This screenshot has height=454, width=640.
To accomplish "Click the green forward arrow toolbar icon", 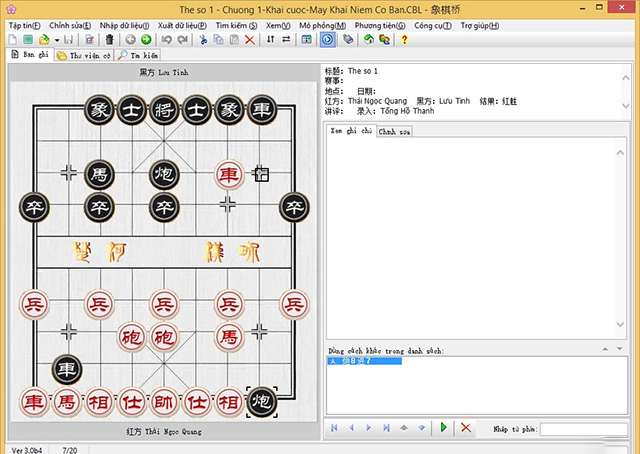I will pos(147,39).
